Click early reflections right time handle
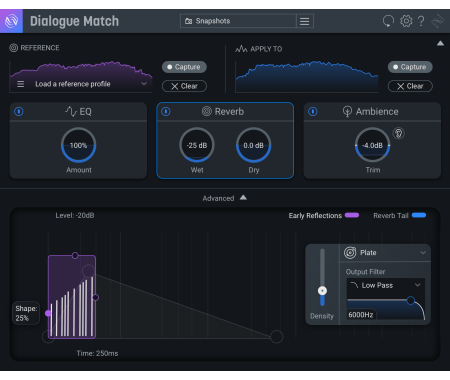This screenshot has height=380, width=450. 95,297
